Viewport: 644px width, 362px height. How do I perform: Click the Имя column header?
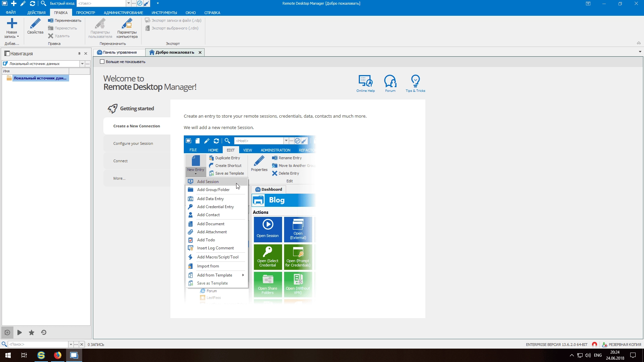tap(35, 71)
